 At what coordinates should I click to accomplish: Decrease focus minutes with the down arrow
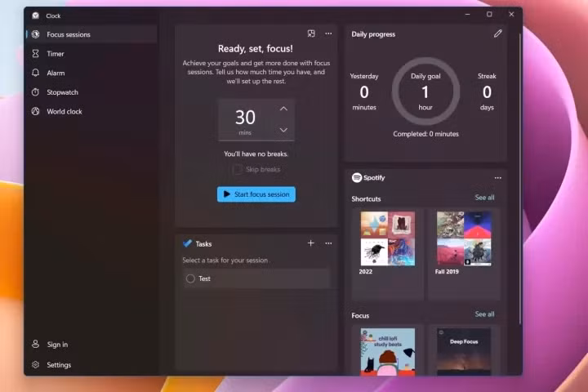pyautogui.click(x=283, y=130)
